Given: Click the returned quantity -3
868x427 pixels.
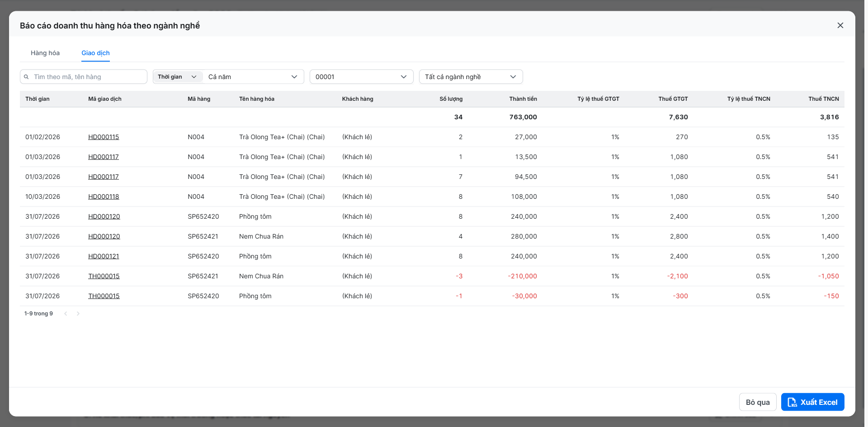Looking at the screenshot, I should [459, 276].
